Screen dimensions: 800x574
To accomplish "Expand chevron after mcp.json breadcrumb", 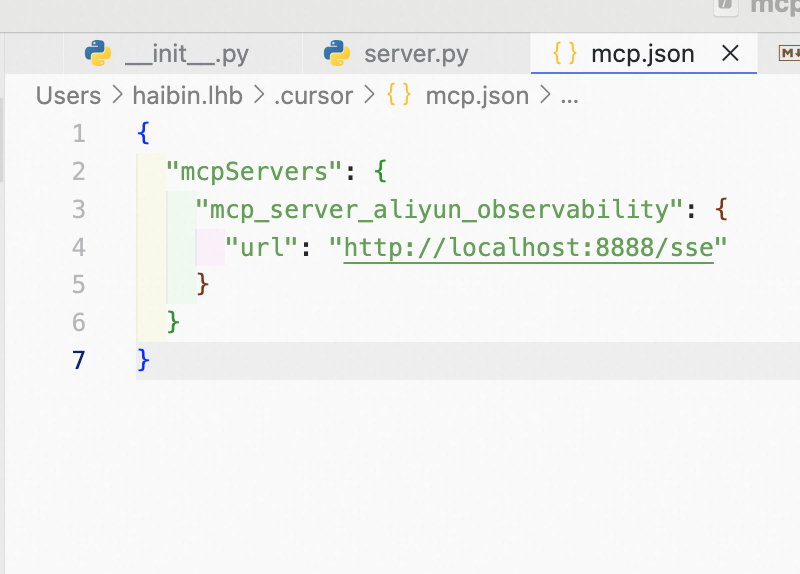I will pos(545,95).
